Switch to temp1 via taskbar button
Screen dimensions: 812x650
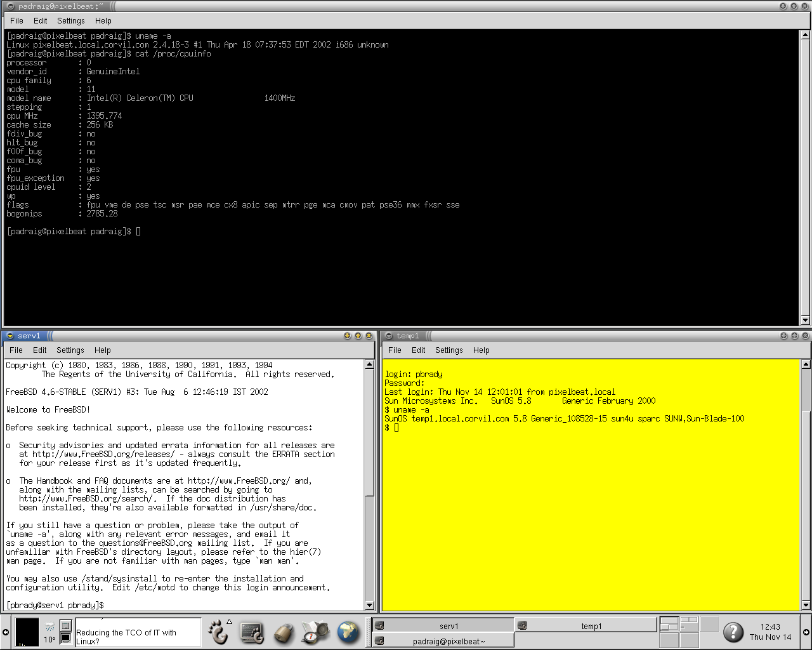click(x=586, y=626)
